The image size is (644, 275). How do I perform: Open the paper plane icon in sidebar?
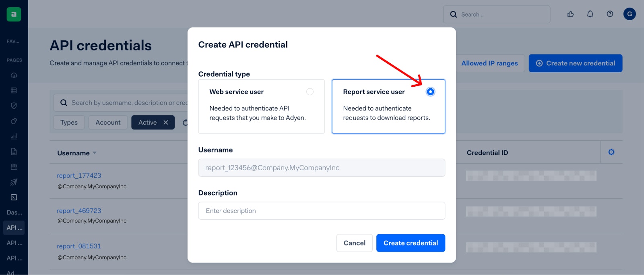tap(14, 182)
